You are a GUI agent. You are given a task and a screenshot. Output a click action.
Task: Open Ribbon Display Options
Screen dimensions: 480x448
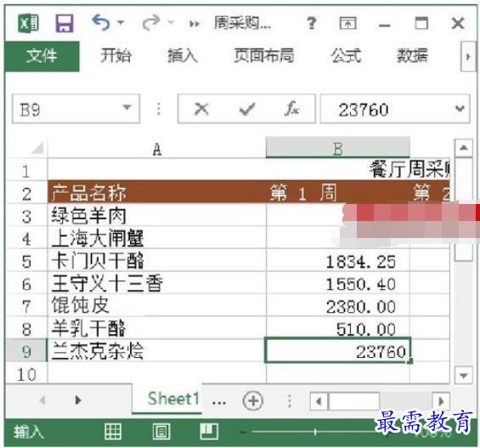(x=347, y=23)
